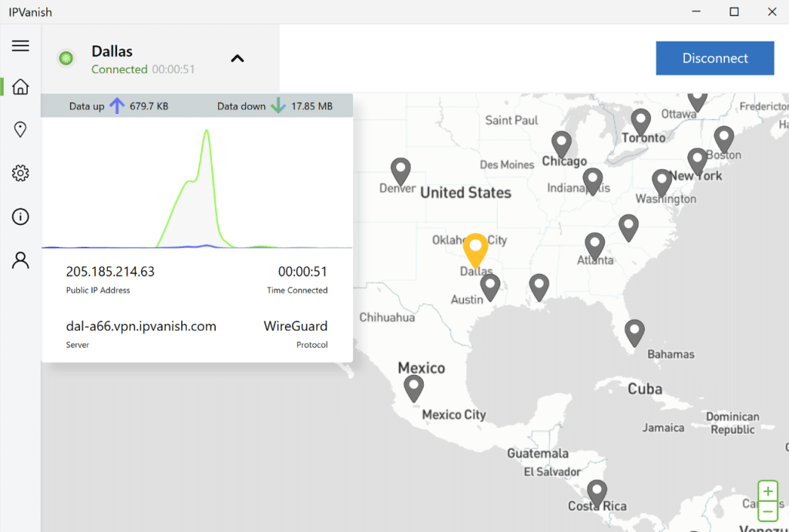Minimize the IPVanish window
789x532 pixels.
coord(697,12)
